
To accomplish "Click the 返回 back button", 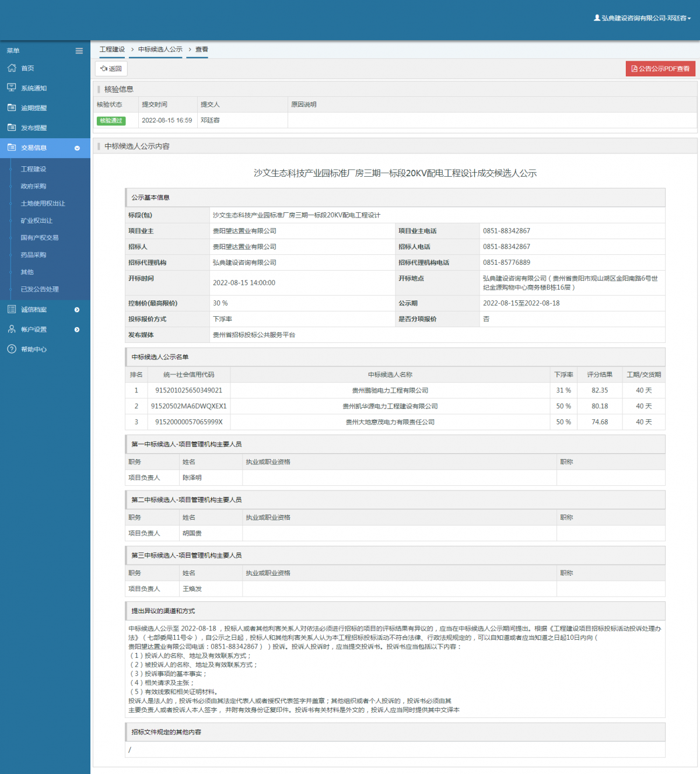I will click(111, 68).
